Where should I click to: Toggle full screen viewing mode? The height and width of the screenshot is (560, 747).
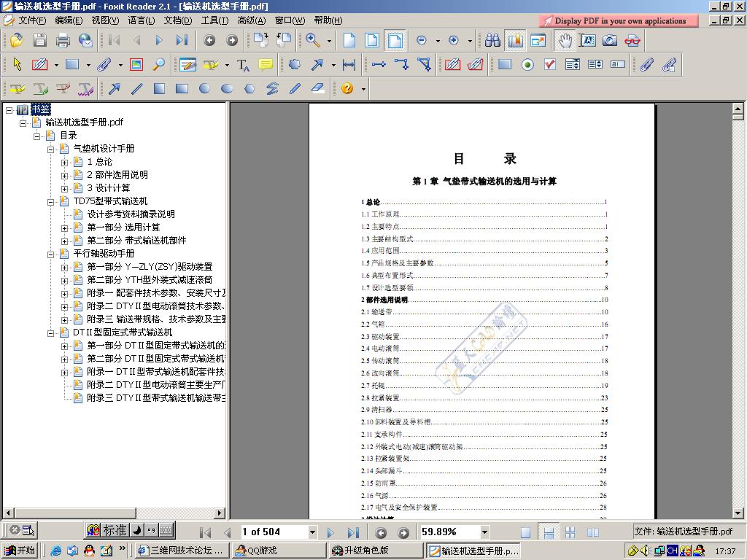pos(538,41)
